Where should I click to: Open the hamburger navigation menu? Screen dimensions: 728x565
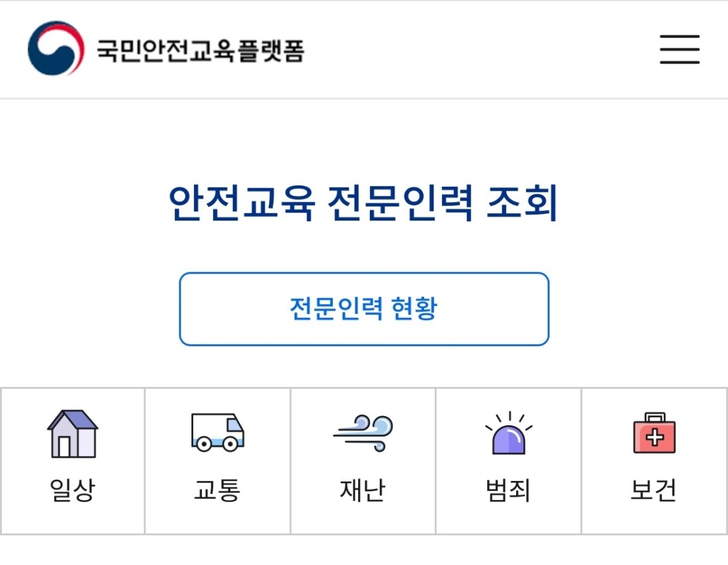tap(680, 49)
